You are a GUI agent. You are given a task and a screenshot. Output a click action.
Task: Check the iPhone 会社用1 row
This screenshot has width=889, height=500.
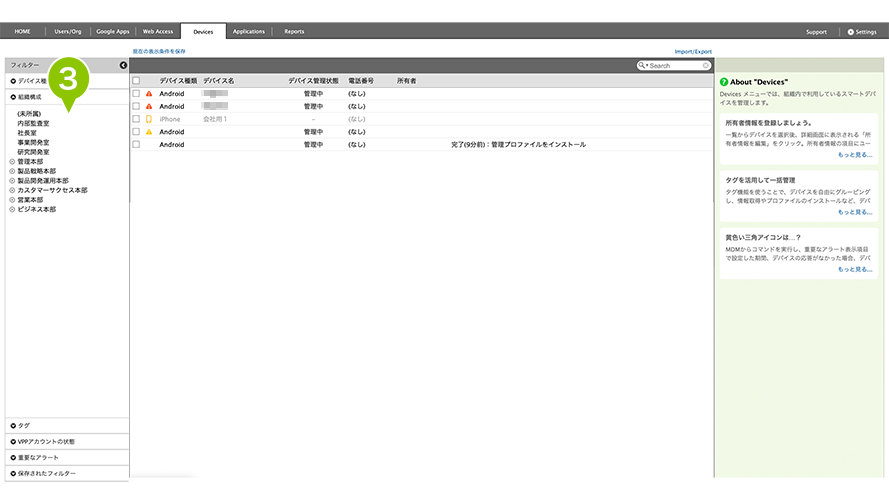[x=136, y=119]
